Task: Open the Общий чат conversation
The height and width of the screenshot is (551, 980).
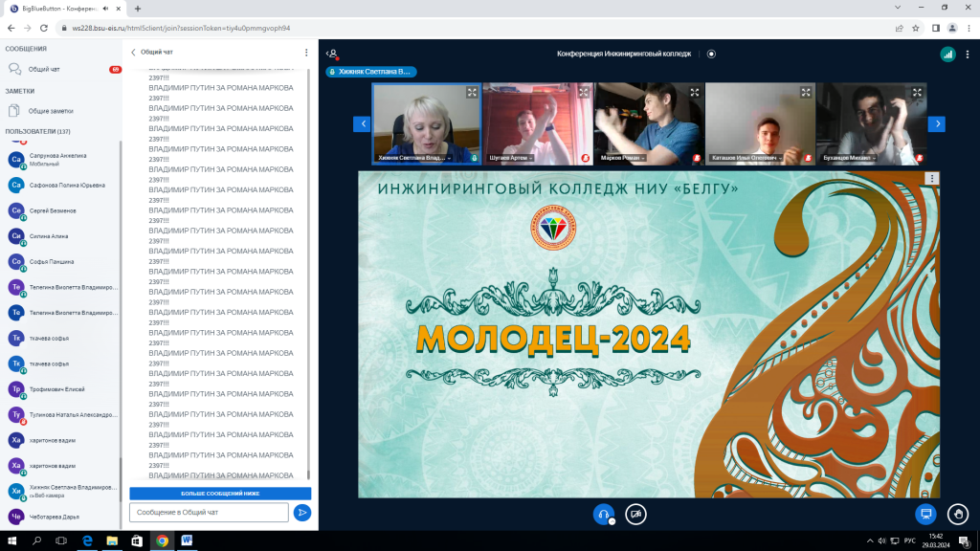Action: pos(61,69)
